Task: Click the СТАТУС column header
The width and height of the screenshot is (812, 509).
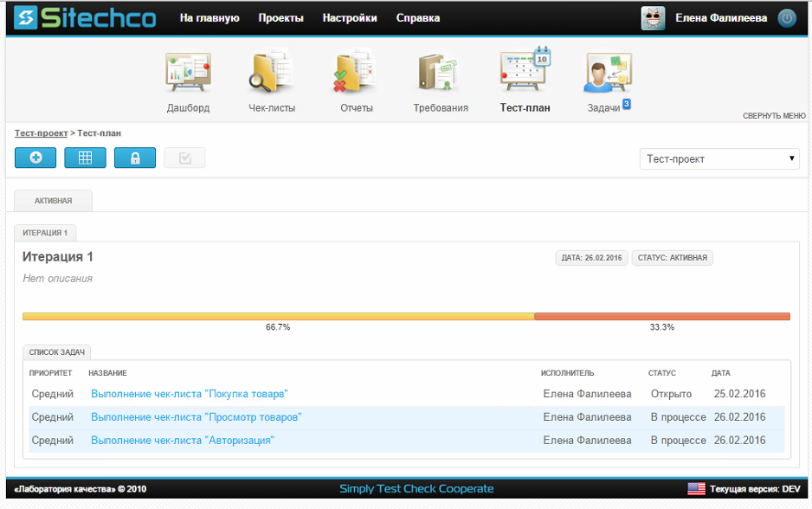Action: [662, 373]
